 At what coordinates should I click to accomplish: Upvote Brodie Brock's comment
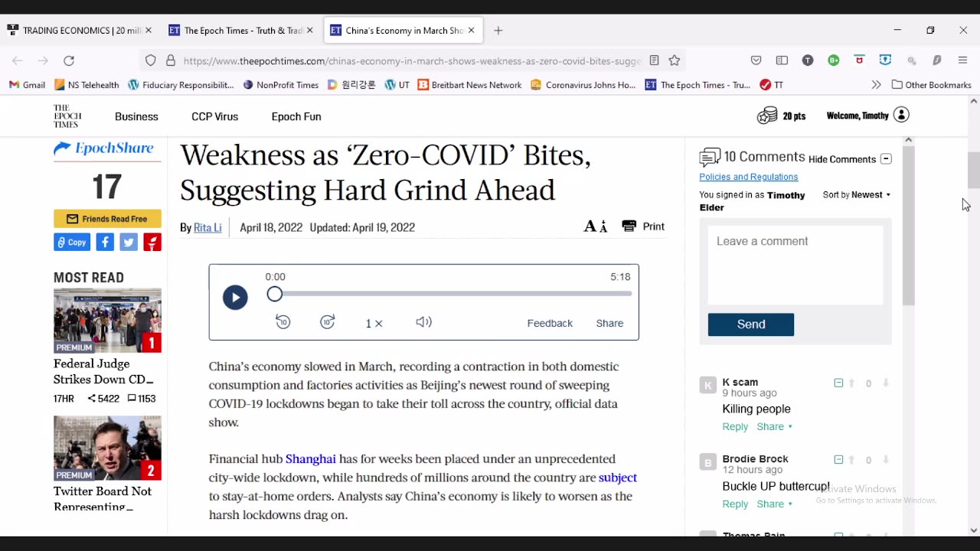pyautogui.click(x=851, y=460)
